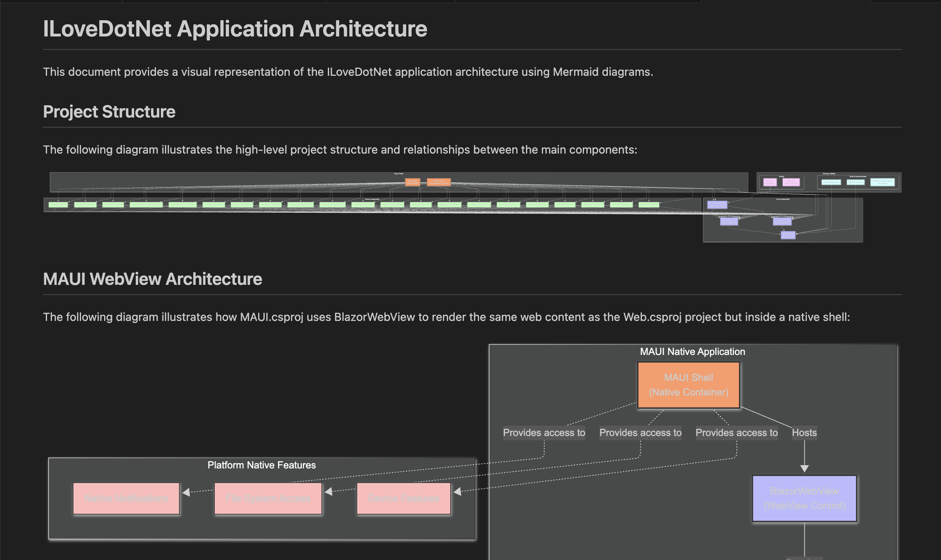Viewport: 941px width, 560px height.
Task: Select the 'Native Notifications' node
Action: [x=126, y=498]
